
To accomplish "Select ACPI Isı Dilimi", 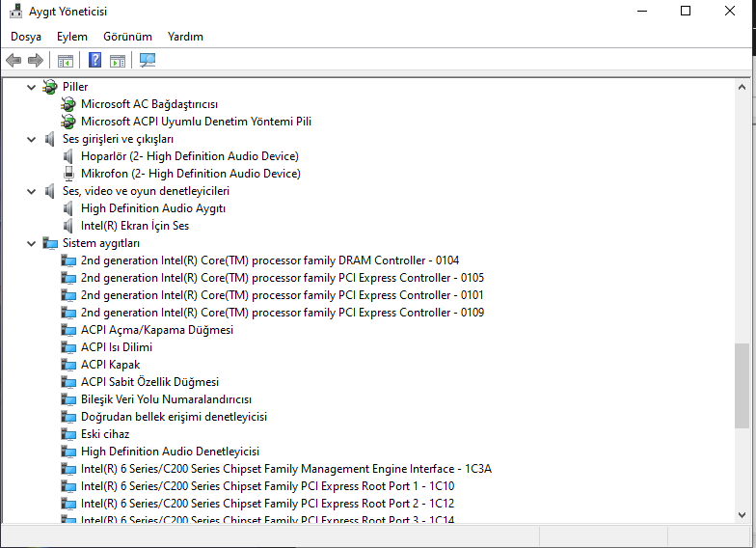I will [117, 347].
